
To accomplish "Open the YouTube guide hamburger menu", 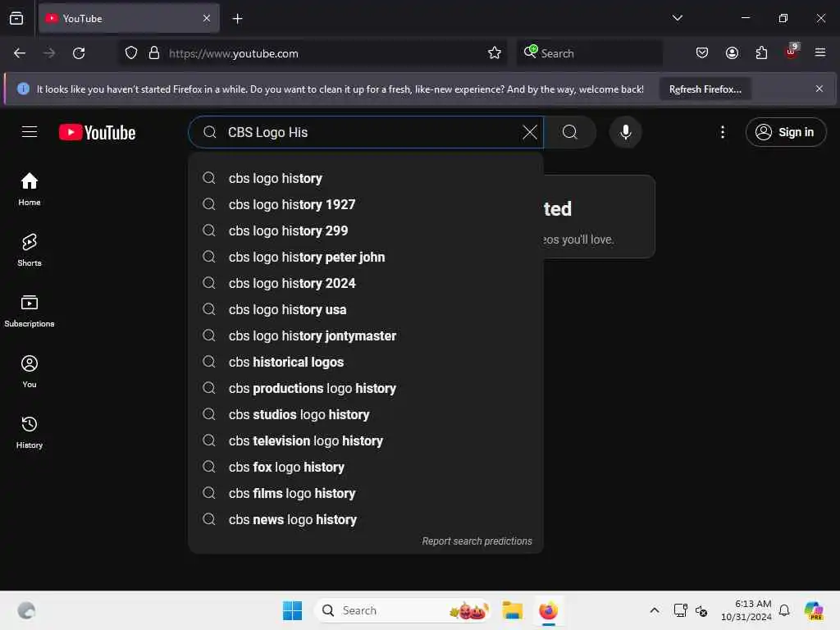I will [30, 132].
